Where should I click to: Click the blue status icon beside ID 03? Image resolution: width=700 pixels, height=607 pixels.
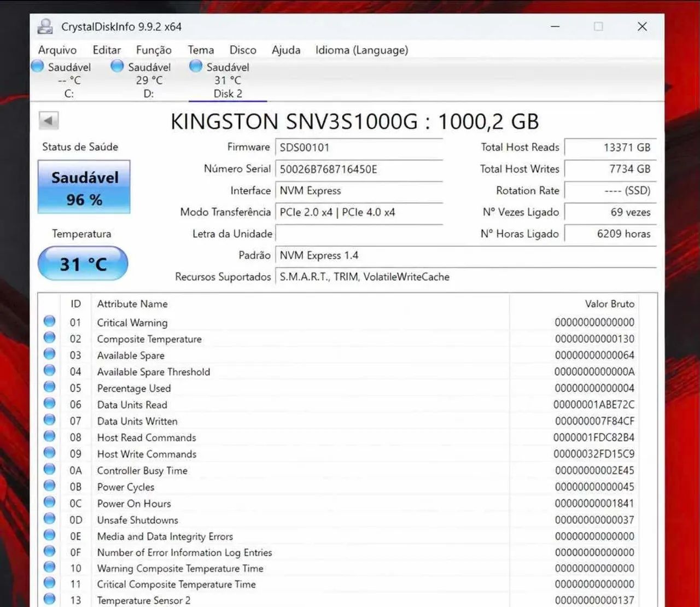(x=50, y=354)
